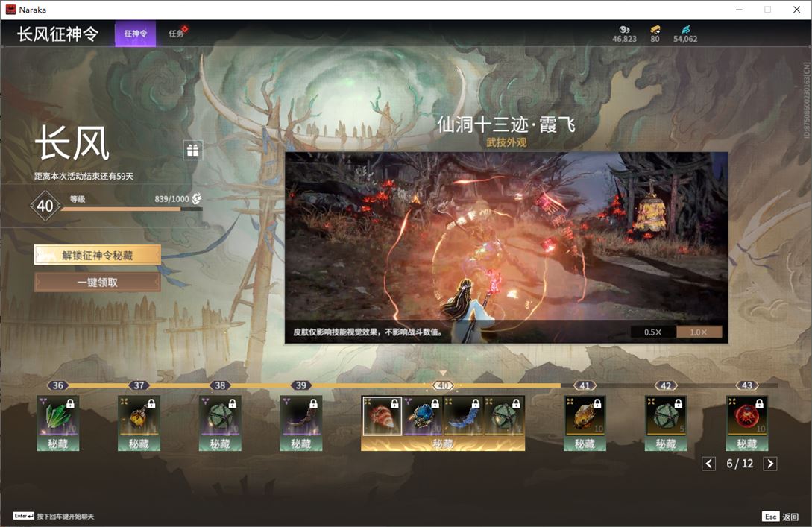Viewport: 812px width, 527px height.
Task: Click the gold ingot currency icon showing 80
Action: [655, 30]
